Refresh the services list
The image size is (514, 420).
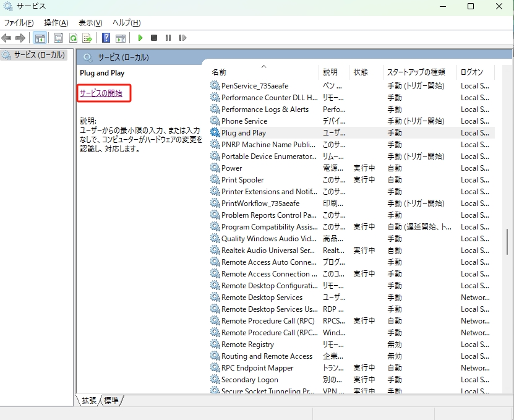[73, 38]
